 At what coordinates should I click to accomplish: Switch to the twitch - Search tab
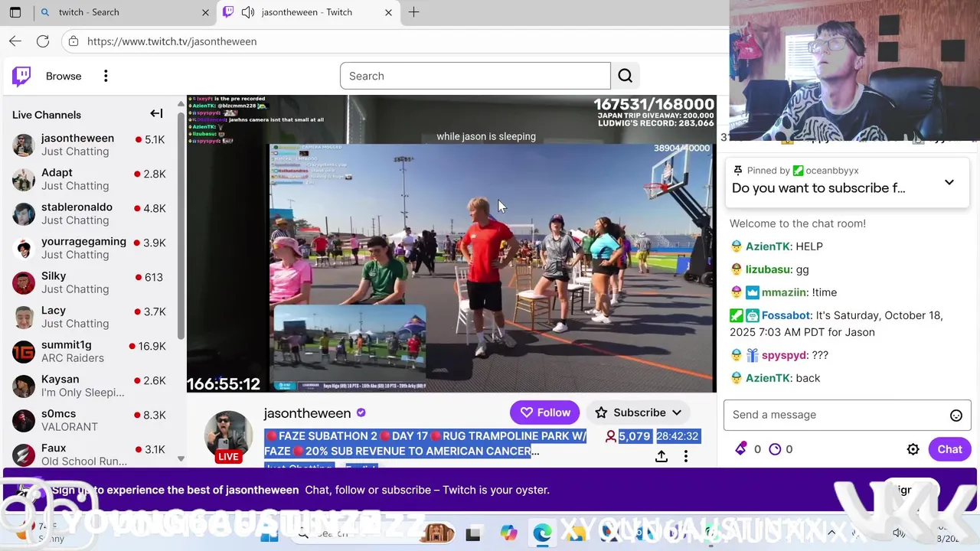coord(122,12)
